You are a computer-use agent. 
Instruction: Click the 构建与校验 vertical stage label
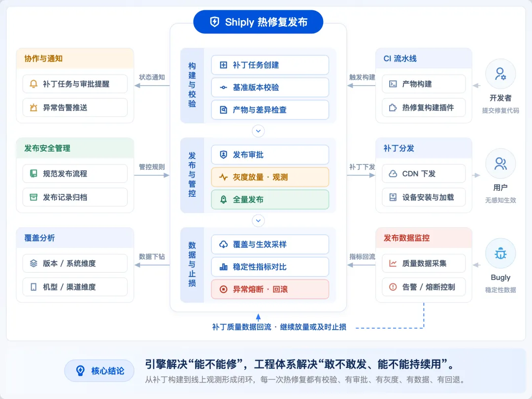point(192,85)
